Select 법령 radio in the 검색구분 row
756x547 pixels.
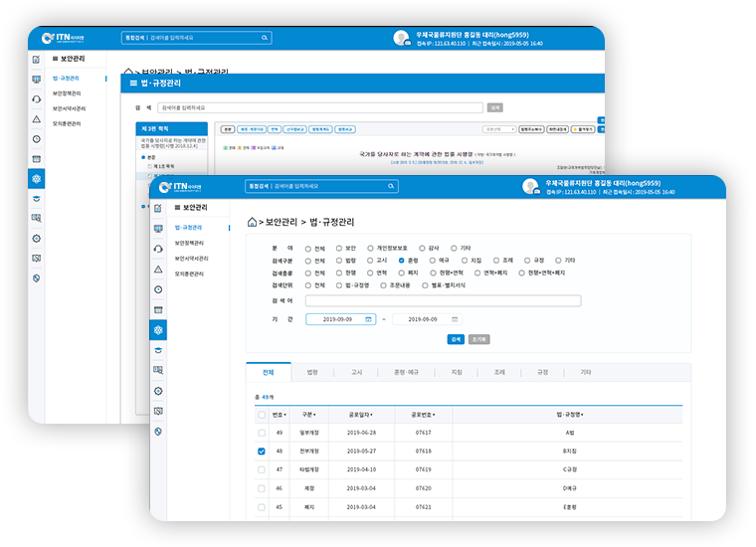[x=339, y=261]
